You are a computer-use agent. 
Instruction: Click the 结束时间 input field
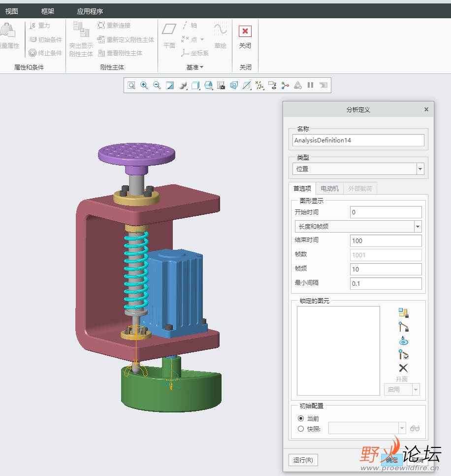click(386, 241)
